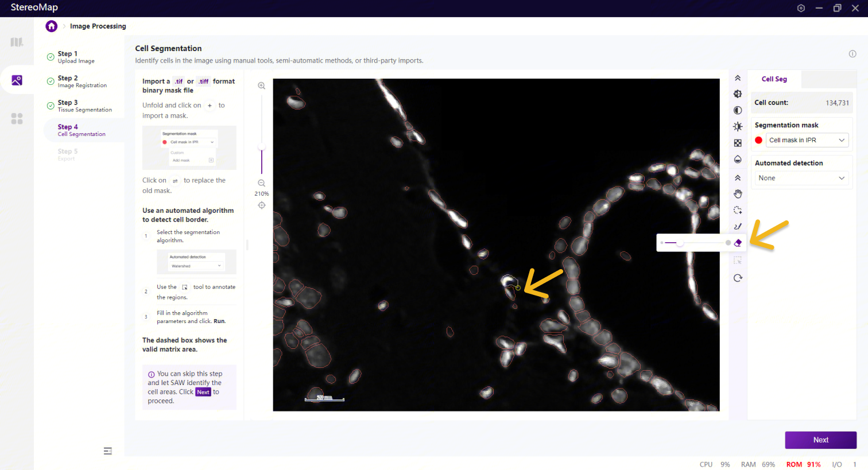
Task: Go to Step 3 Tissue Segmentation
Action: pos(84,106)
